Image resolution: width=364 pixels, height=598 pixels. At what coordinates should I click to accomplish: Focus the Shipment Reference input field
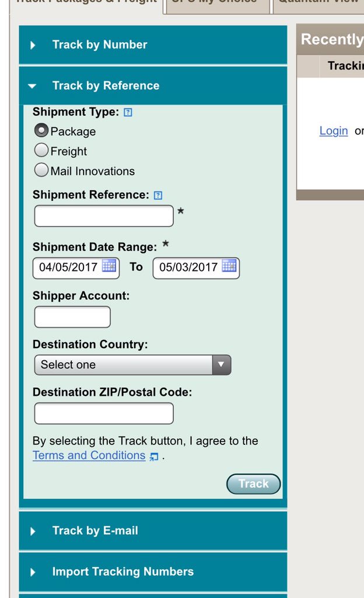[x=104, y=216]
